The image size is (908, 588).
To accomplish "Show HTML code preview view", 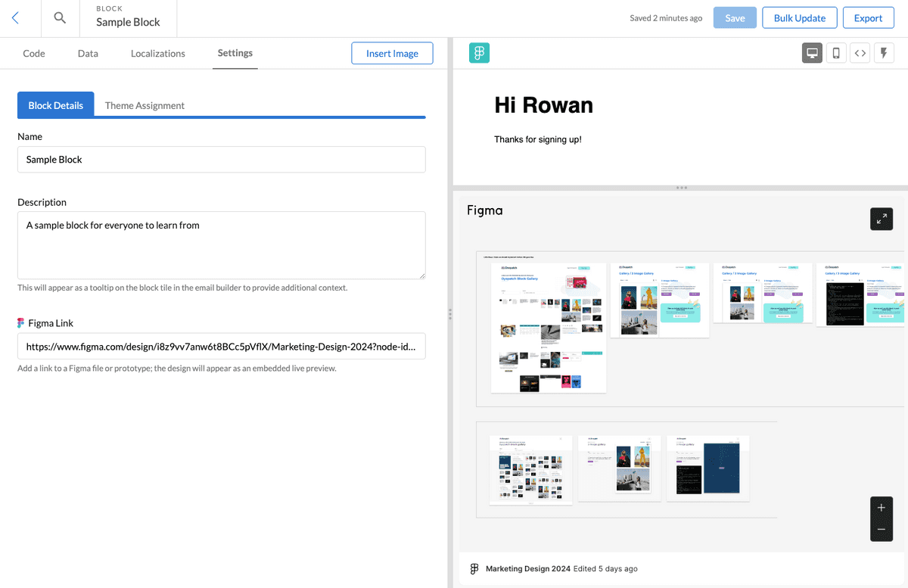I will click(x=860, y=53).
